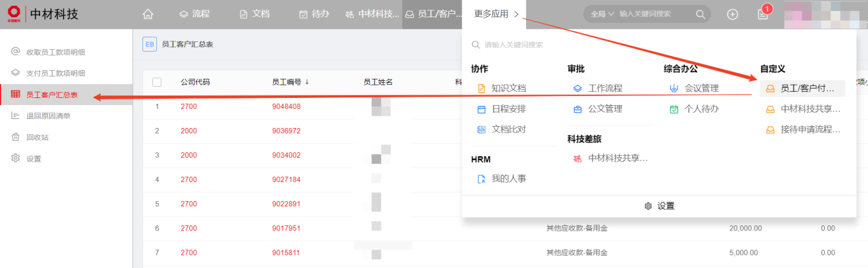Screen dimensions: 868x268
Task: Click the plus circle icon in header
Action: (732, 14)
